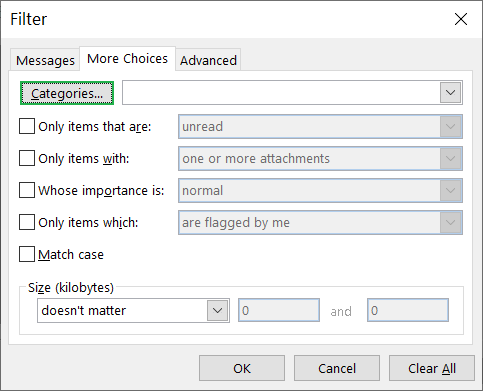Image resolution: width=483 pixels, height=392 pixels.
Task: Click the 'Size (kilobytes)' group label
Action: click(71, 287)
